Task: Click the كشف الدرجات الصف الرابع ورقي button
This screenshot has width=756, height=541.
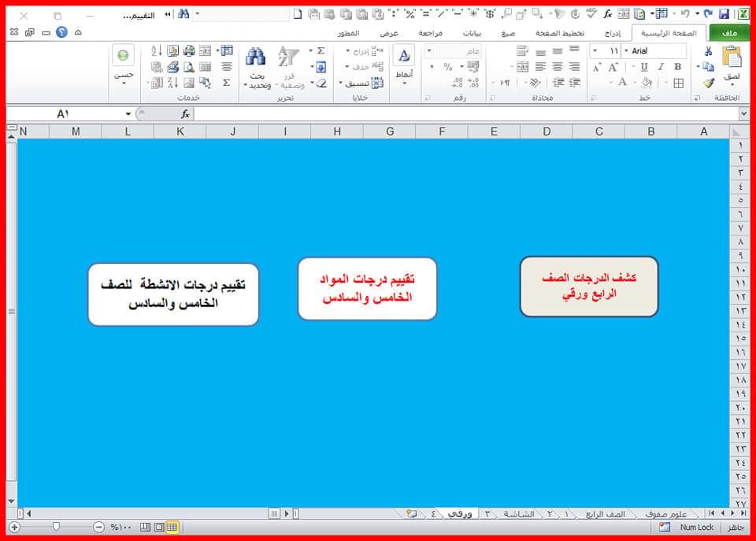Action: tap(589, 287)
